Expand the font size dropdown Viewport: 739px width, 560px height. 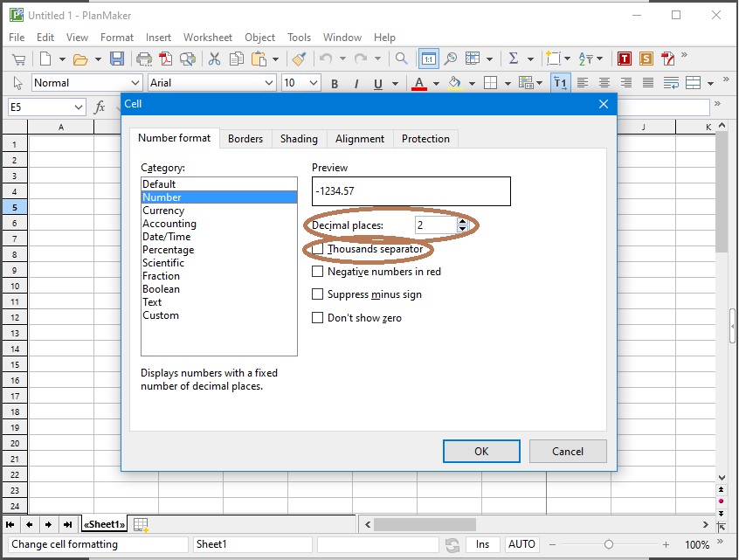coord(314,83)
